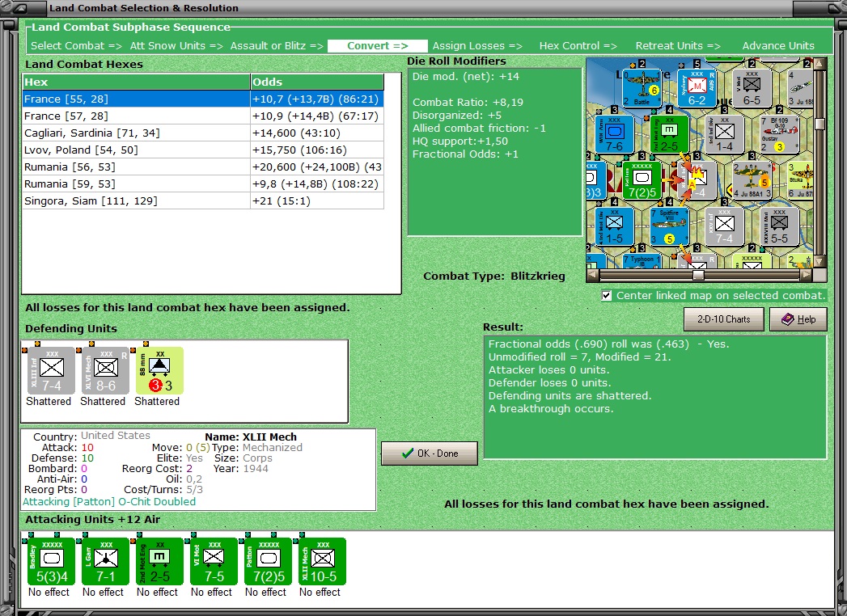Click the Advance Units subphase

(x=778, y=46)
